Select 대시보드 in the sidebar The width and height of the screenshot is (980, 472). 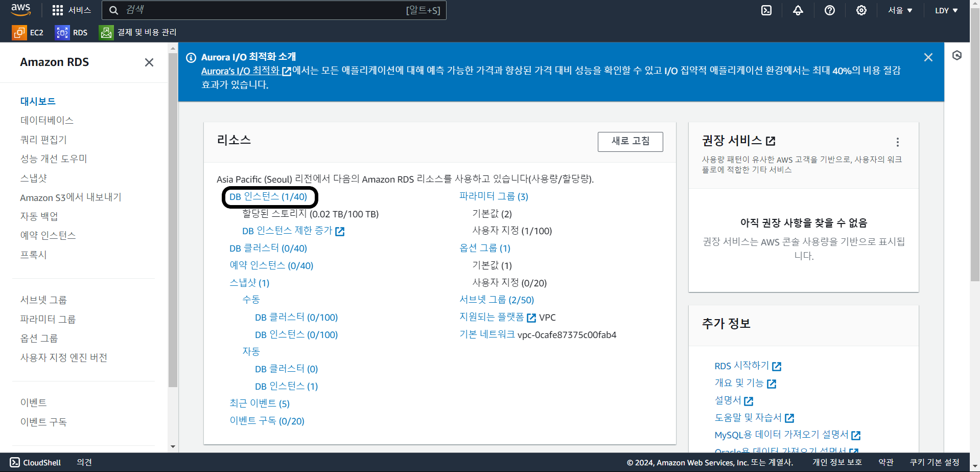pos(38,101)
